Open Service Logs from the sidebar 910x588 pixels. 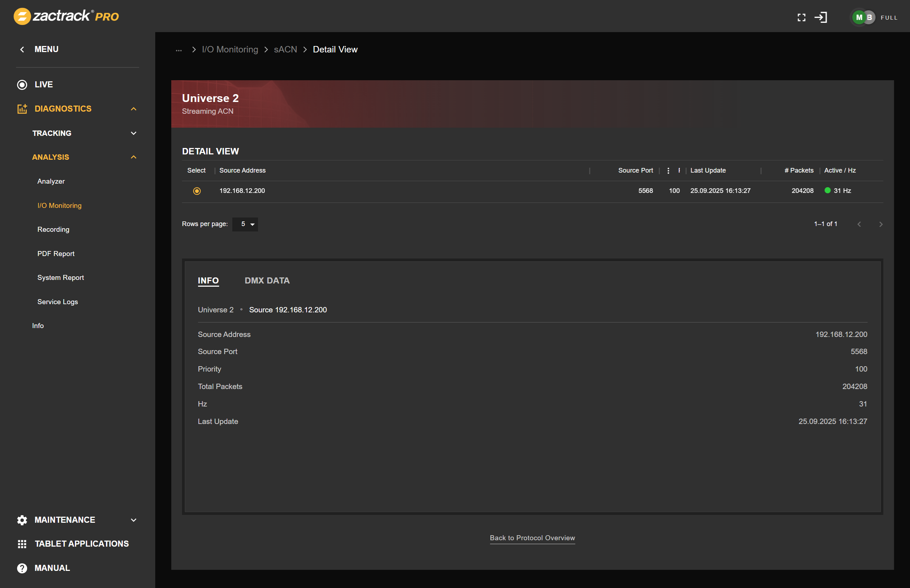tap(57, 302)
